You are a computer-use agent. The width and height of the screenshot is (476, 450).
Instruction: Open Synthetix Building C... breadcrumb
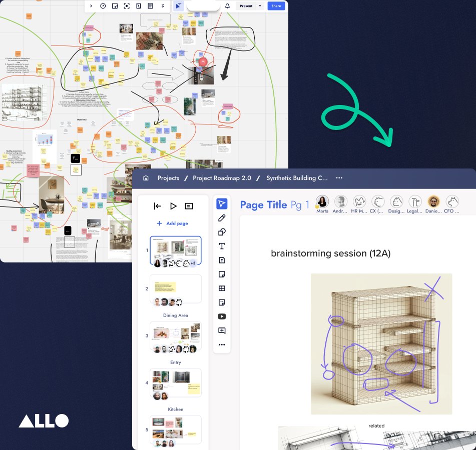tap(297, 178)
